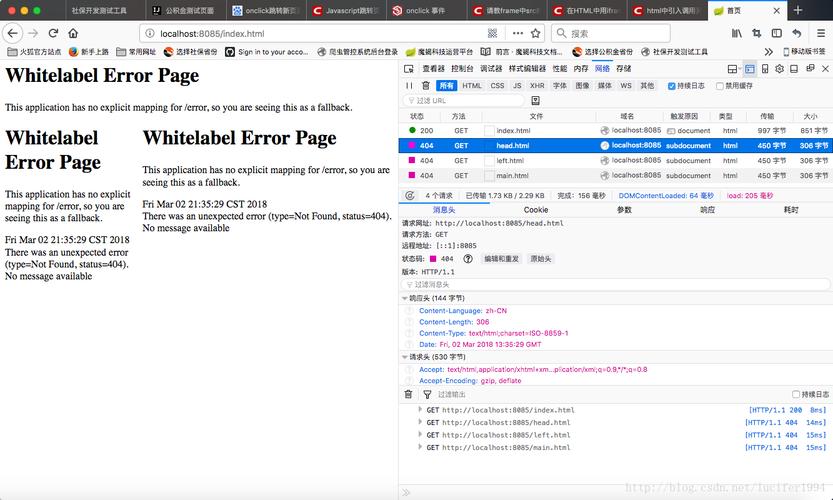This screenshot has width=833, height=500.
Task: Open the 耗时 timings details tab
Action: (791, 210)
